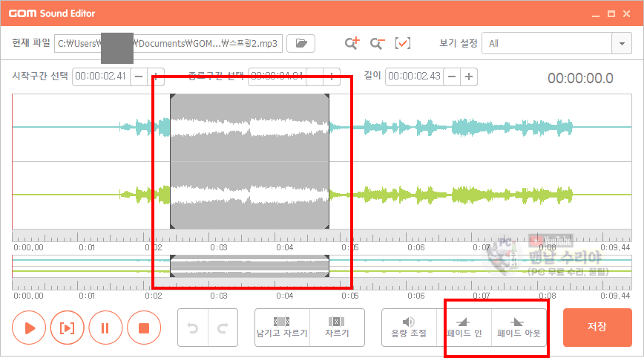Screen dimensions: 644x358
Task: Decrease length with minus button
Action: tap(452, 77)
